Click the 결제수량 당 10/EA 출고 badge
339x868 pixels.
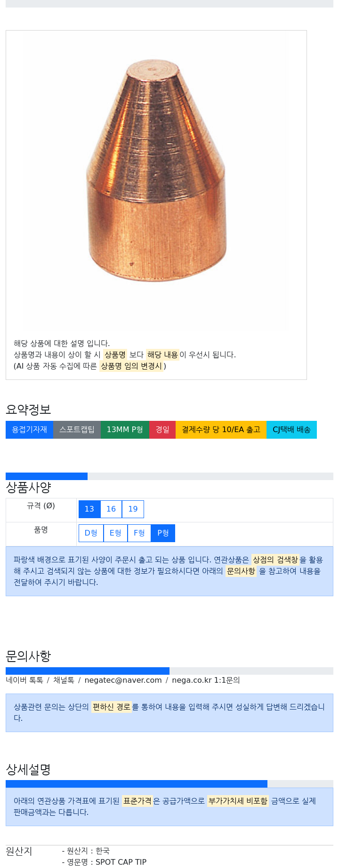pyautogui.click(x=221, y=430)
